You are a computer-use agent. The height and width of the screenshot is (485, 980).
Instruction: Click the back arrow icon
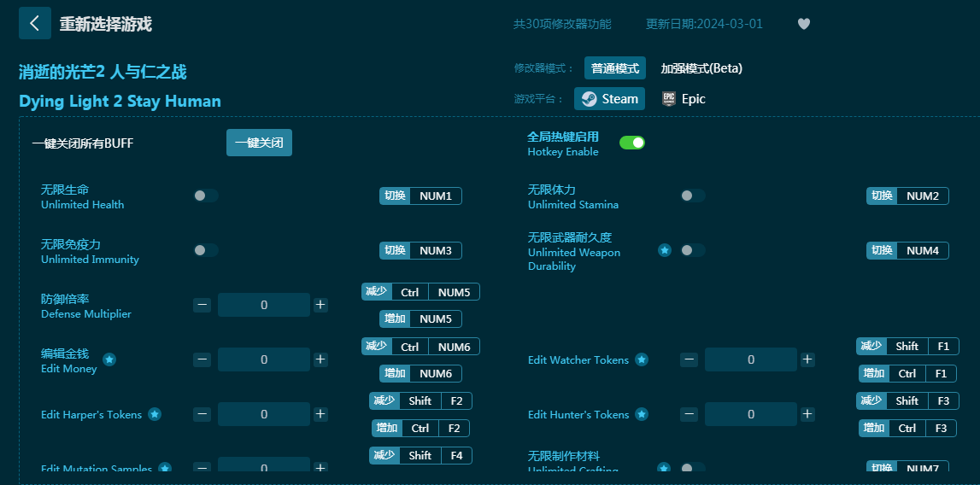[35, 24]
